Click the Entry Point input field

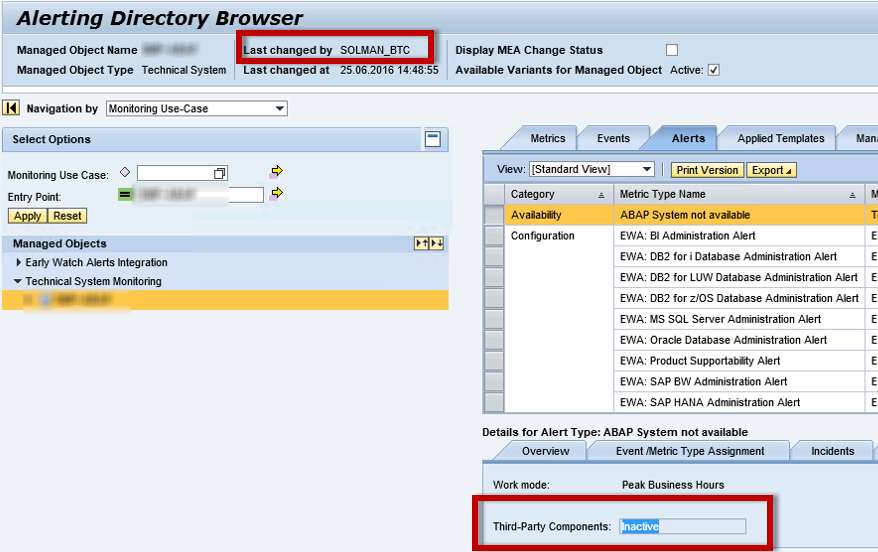[x=198, y=195]
